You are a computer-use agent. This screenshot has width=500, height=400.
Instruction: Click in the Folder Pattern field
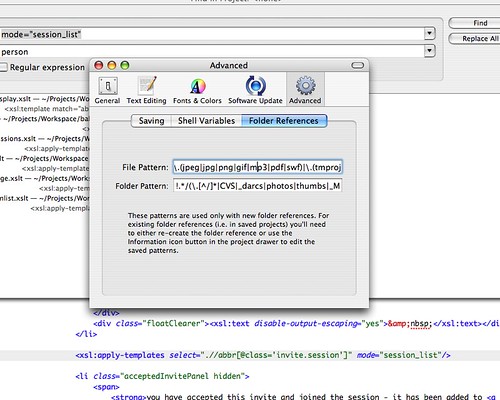click(x=257, y=186)
